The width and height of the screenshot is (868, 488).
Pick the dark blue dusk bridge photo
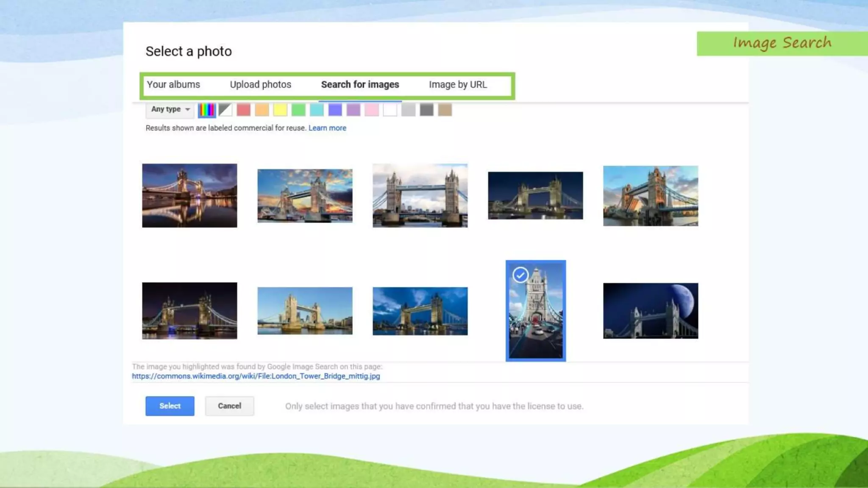(x=535, y=196)
